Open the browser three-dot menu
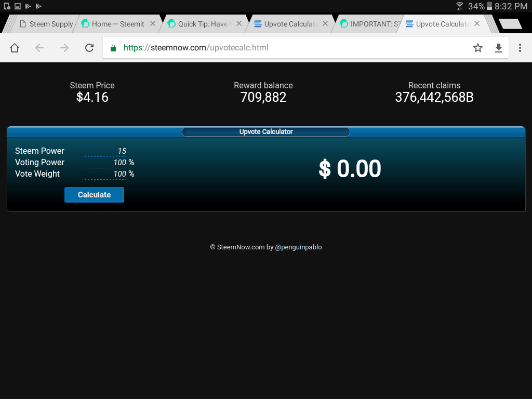Screen dimensions: 532x399 click(x=520, y=48)
